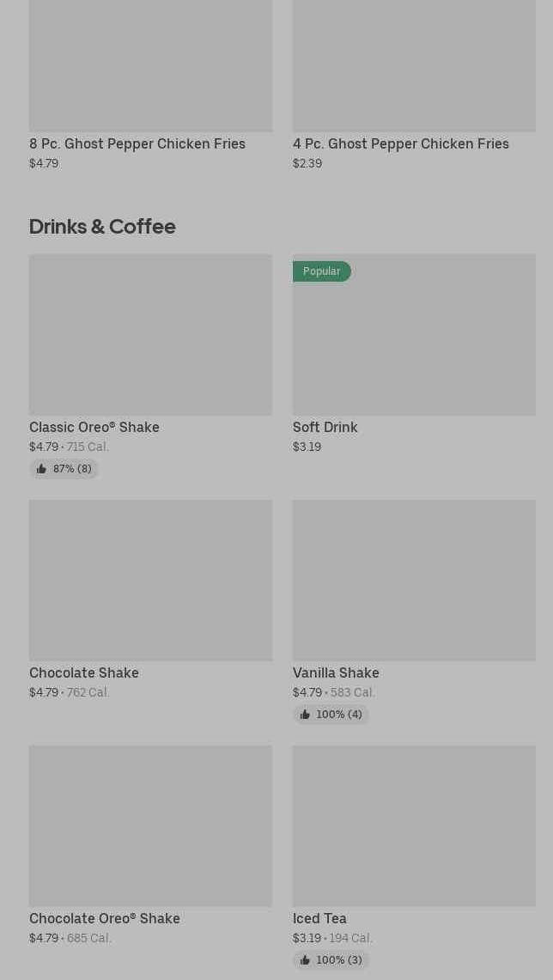Screen dimensions: 553x980
Task: Click the Popular badge on Soft Drink
Action: [x=322, y=271]
